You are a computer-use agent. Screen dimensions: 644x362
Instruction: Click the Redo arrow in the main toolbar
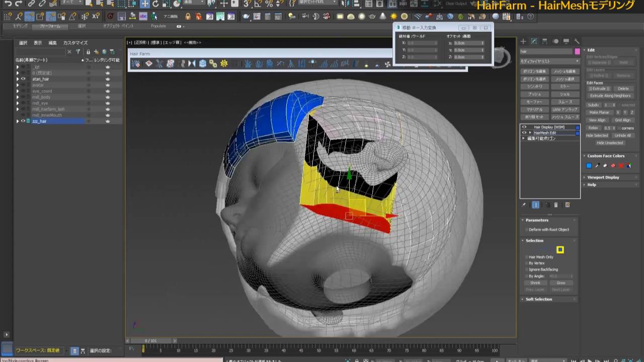pyautogui.click(x=20, y=4)
